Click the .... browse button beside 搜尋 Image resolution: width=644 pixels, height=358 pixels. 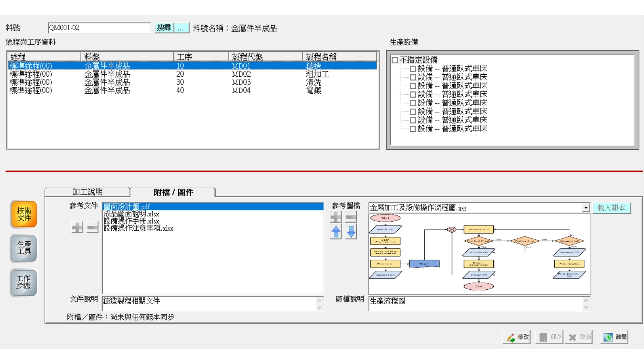tap(182, 28)
